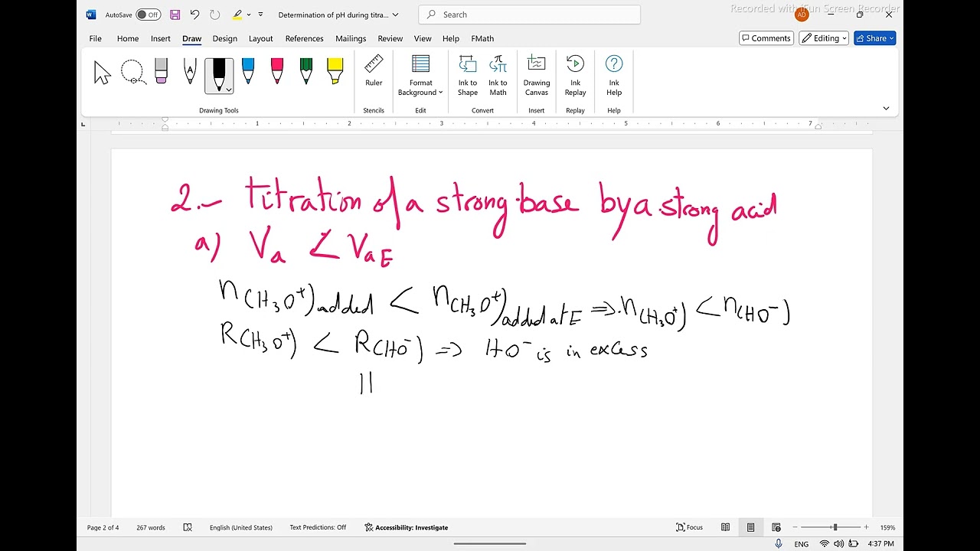This screenshot has width=980, height=551.
Task: Pick the Eraser tool
Action: [x=161, y=73]
